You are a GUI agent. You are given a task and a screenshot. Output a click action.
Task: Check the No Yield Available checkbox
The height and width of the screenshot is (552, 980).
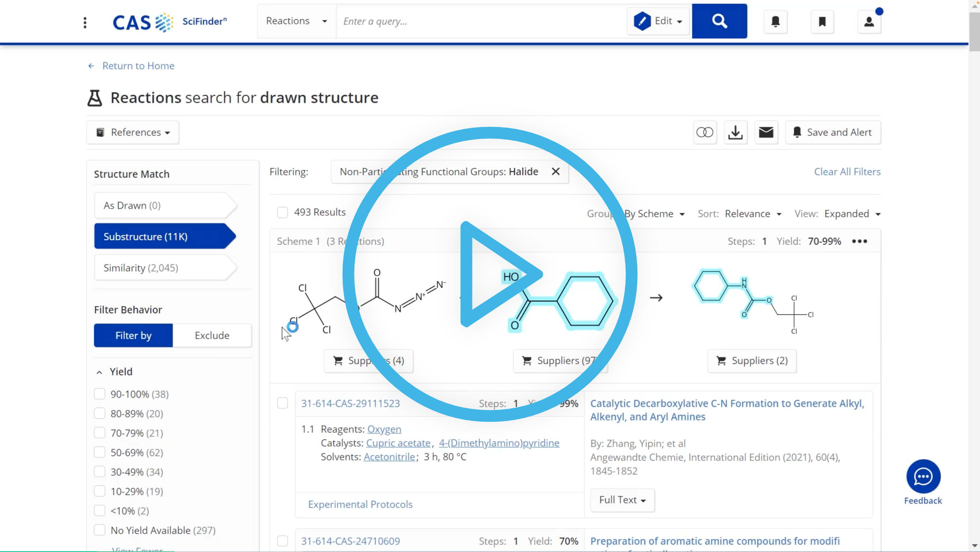pos(100,530)
